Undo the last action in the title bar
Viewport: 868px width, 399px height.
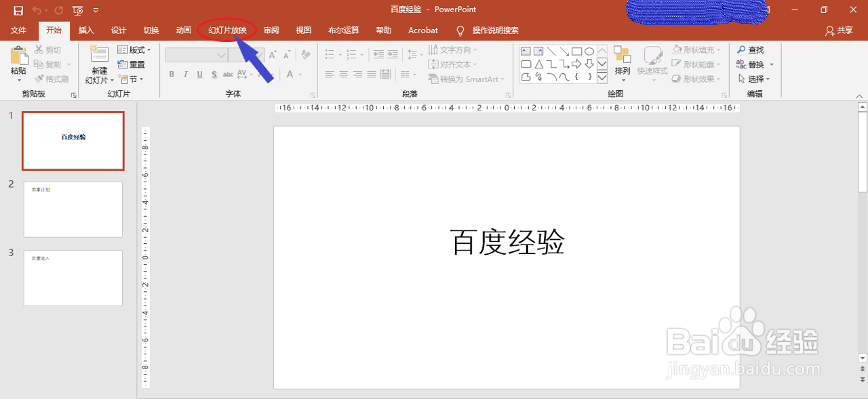(x=37, y=10)
